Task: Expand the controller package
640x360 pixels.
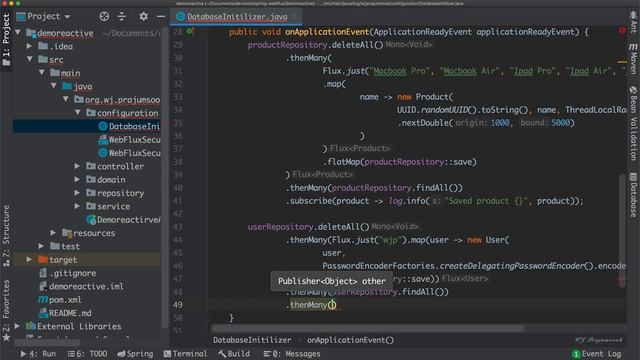Action: 77,166
